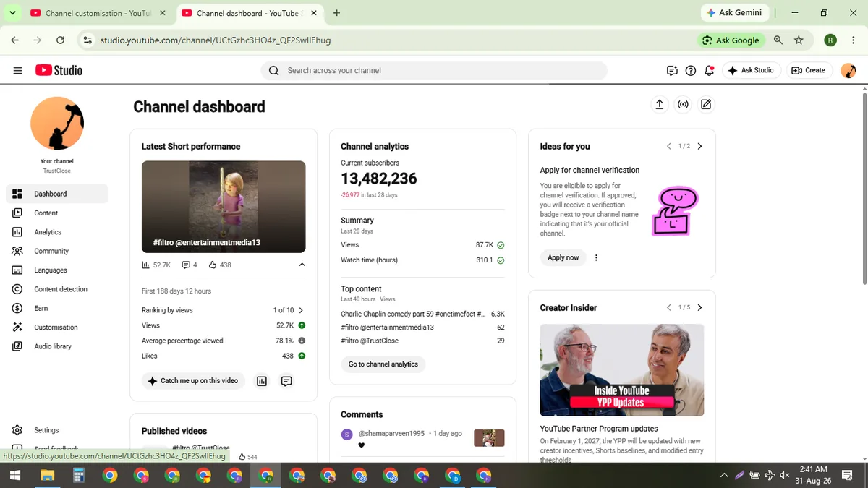
Task: Click the Apply now button
Action: click(563, 257)
